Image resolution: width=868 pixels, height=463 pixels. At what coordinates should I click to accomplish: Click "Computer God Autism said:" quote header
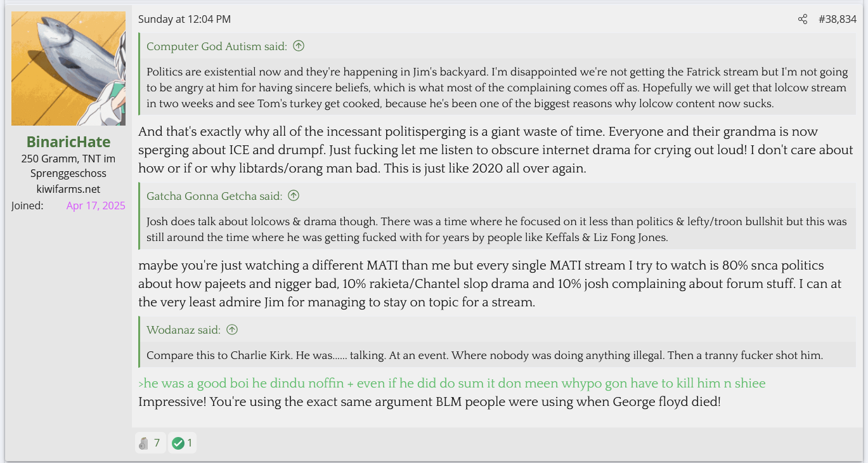point(217,46)
